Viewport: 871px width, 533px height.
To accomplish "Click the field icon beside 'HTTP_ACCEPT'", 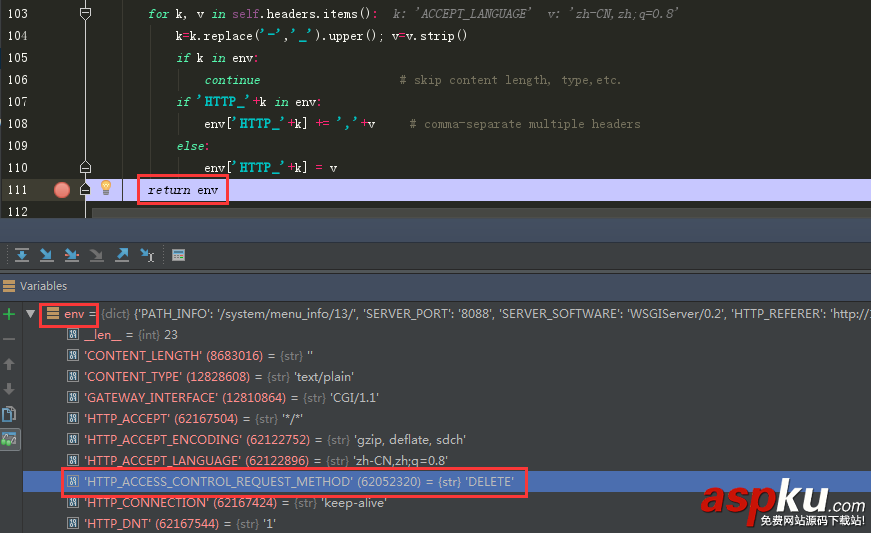I will tap(73, 418).
